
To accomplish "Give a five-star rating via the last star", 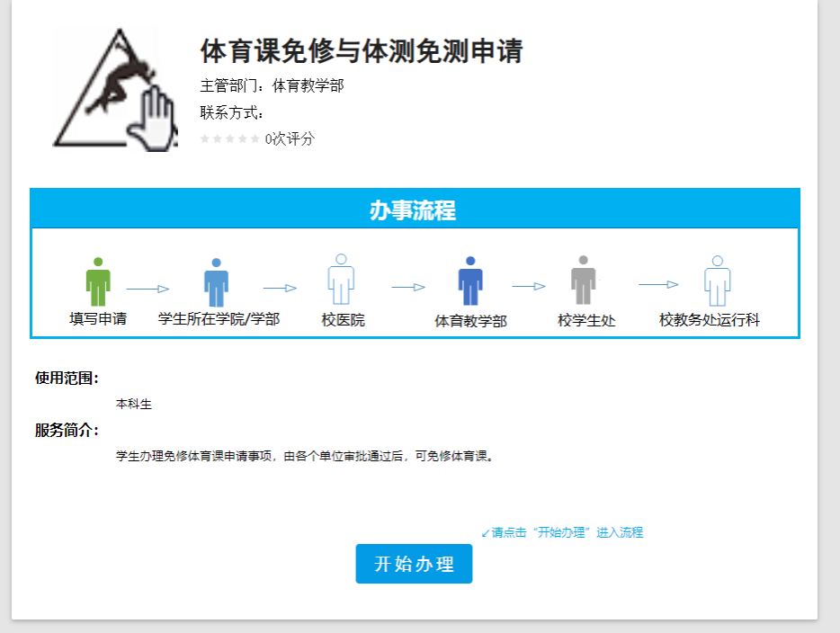I will tap(255, 138).
